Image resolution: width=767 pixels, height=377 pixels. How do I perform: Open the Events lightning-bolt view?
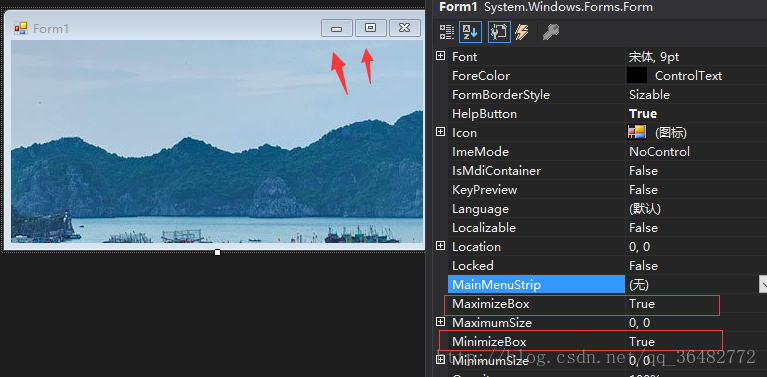tap(522, 32)
